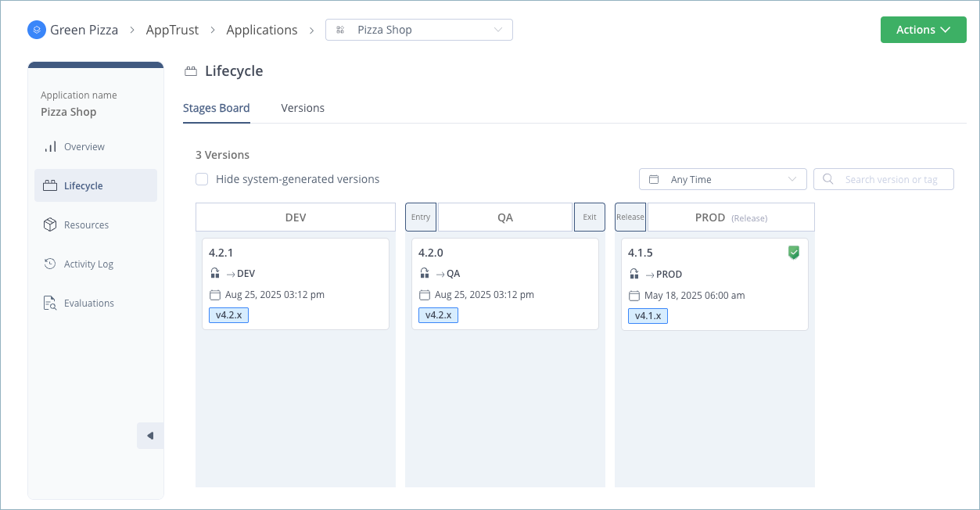The height and width of the screenshot is (510, 980).
Task: Select the Stages Board tab
Action: coord(217,108)
